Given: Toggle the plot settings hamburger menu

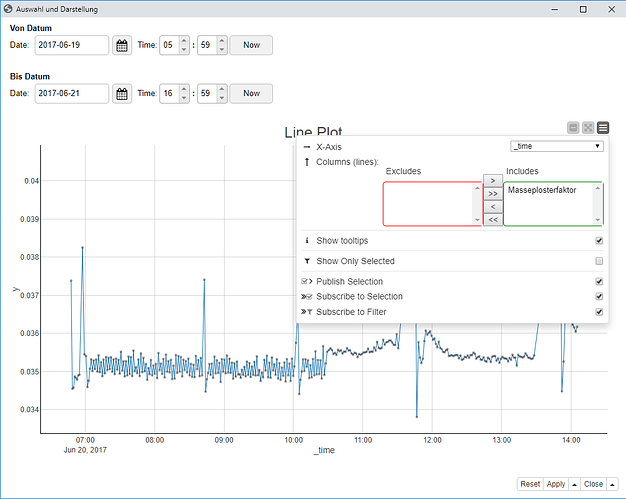Looking at the screenshot, I should coord(603,128).
